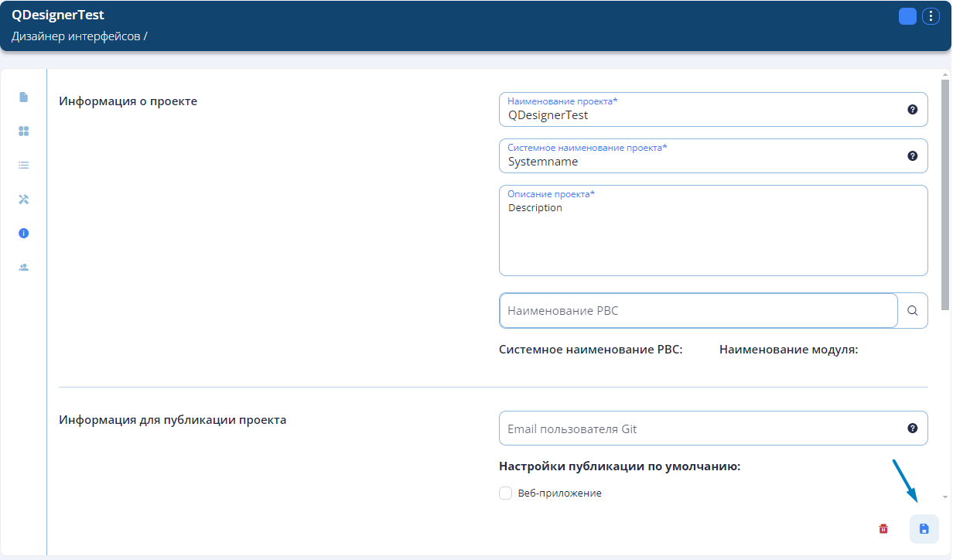Click the Дизайнер интерфейсов breadcrumb link
The width and height of the screenshot is (953, 560).
pos(76,36)
